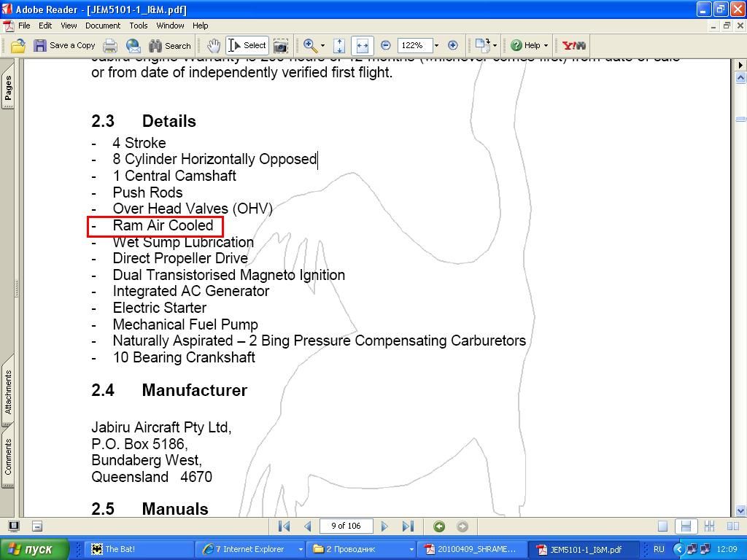
Task: Click the '2.4 Manufacturer' heading
Action: coord(169,390)
